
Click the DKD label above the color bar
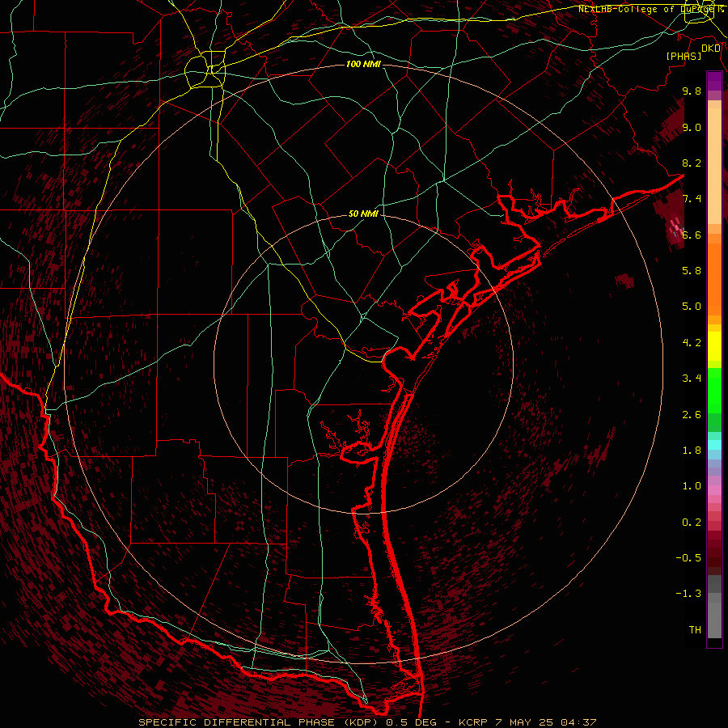(711, 49)
